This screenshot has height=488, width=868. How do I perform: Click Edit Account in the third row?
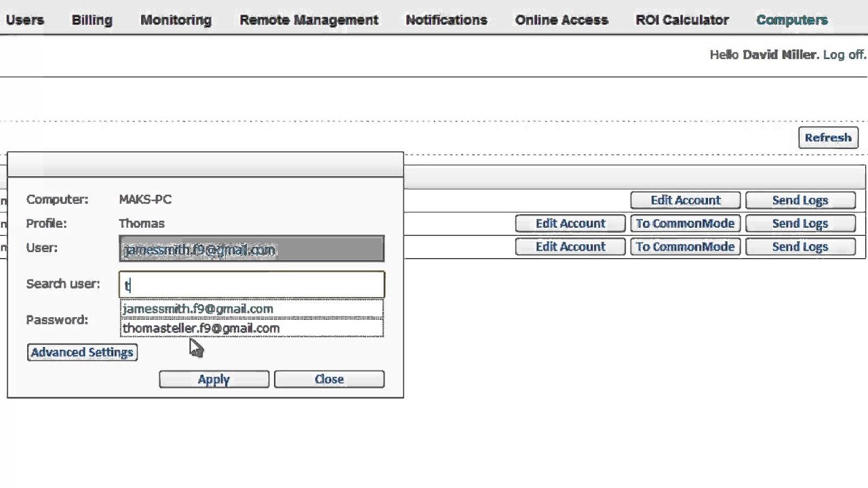[x=570, y=246]
